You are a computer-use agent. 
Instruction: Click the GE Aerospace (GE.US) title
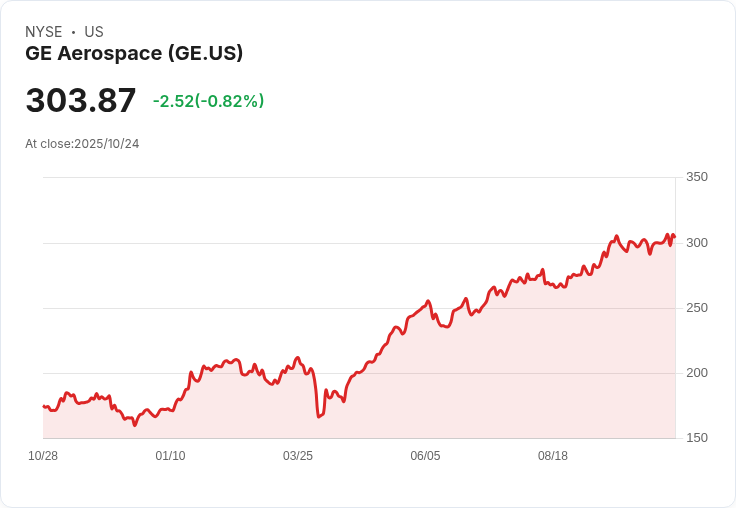(134, 53)
